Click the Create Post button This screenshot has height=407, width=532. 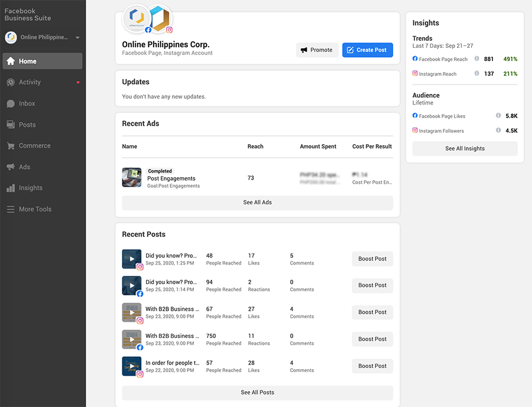click(367, 50)
